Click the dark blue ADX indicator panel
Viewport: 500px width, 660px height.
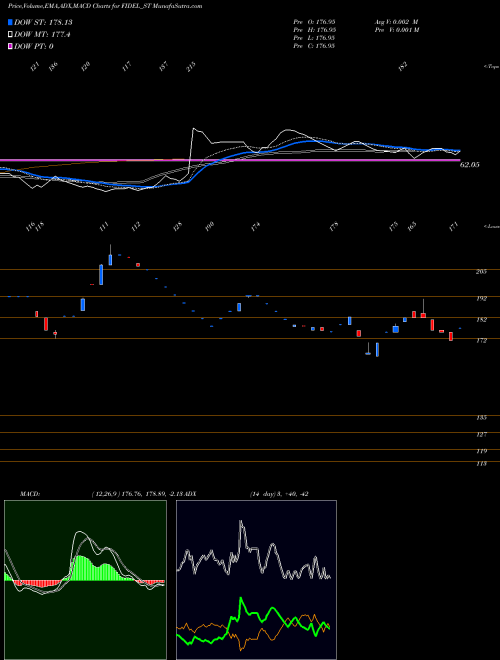click(x=256, y=580)
